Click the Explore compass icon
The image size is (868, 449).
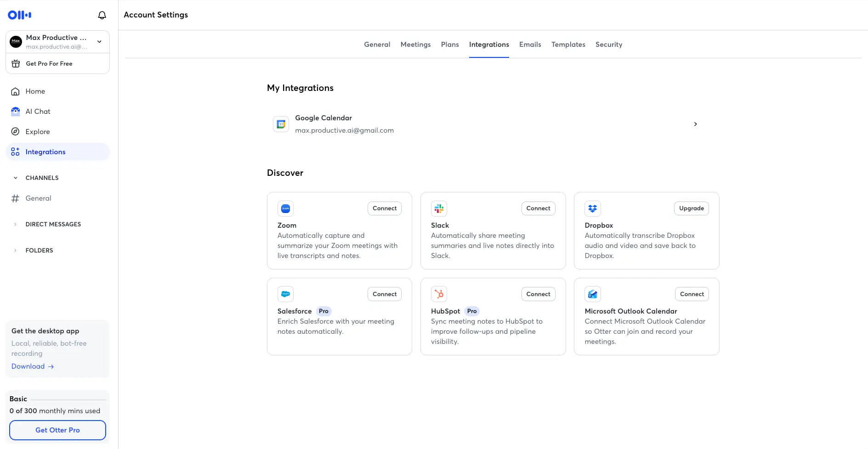pos(15,132)
